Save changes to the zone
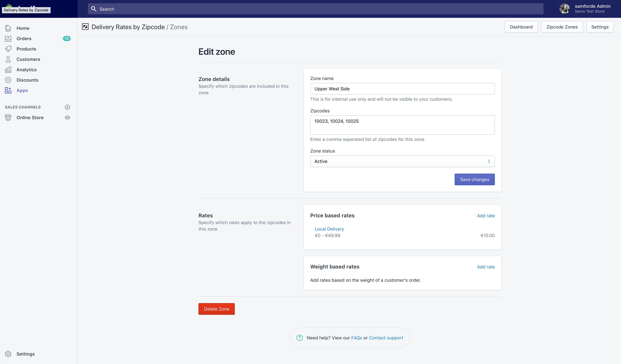 click(474, 179)
